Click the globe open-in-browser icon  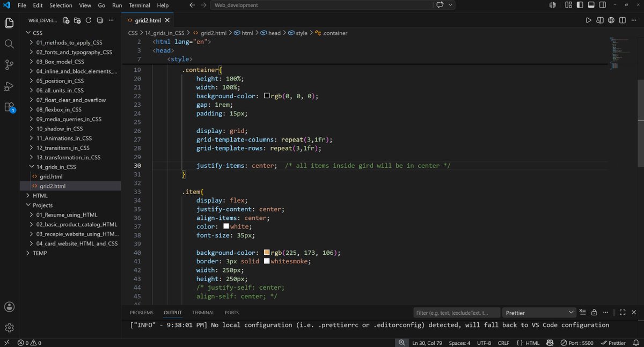tap(611, 20)
